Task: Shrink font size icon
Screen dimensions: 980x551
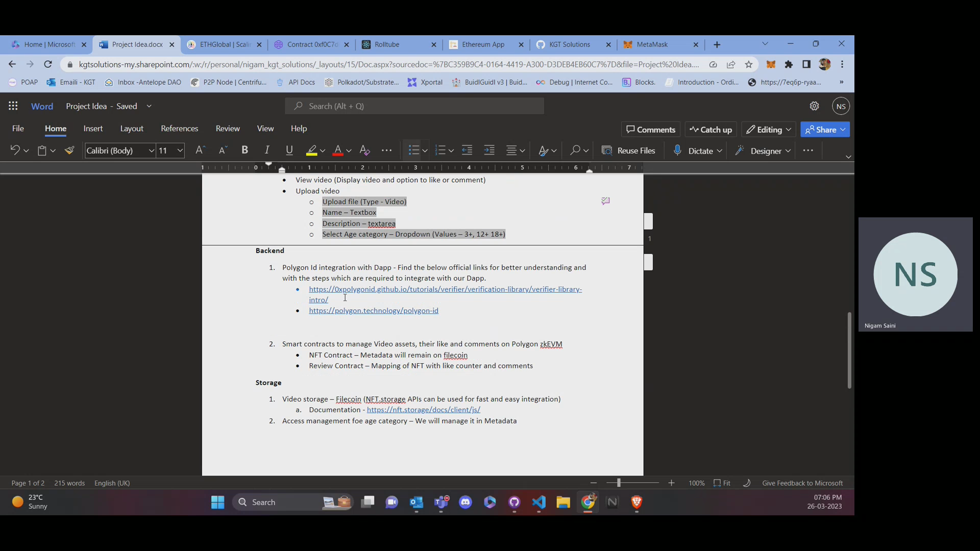Action: click(223, 151)
